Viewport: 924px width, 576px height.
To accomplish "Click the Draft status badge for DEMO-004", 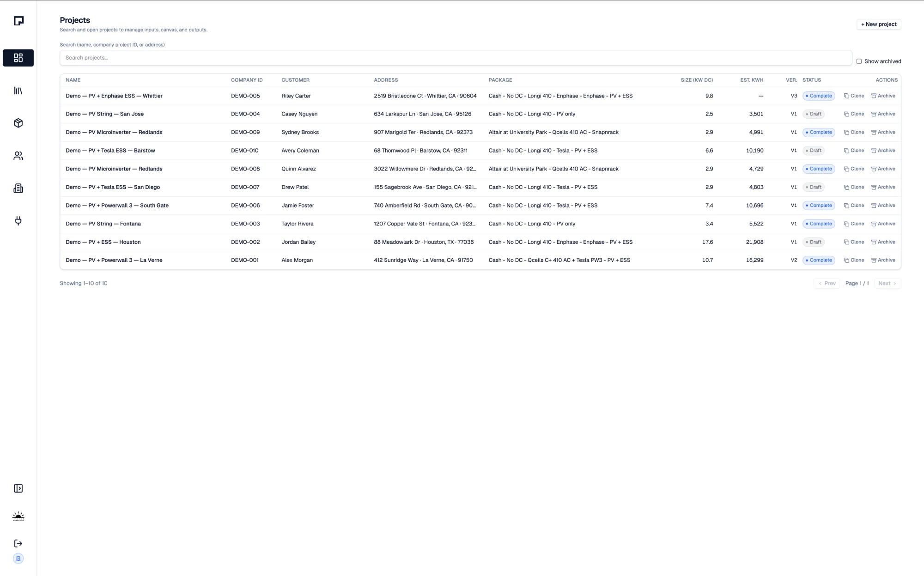I will [813, 114].
